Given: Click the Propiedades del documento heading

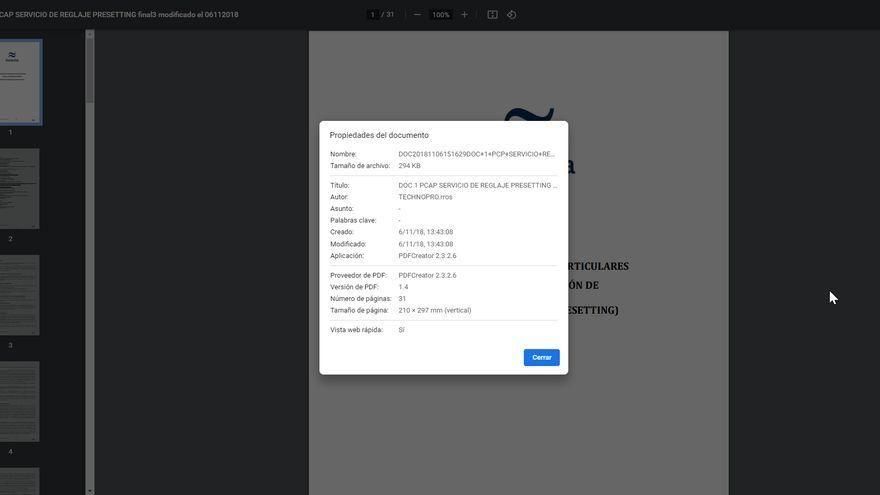Looking at the screenshot, I should click(379, 135).
